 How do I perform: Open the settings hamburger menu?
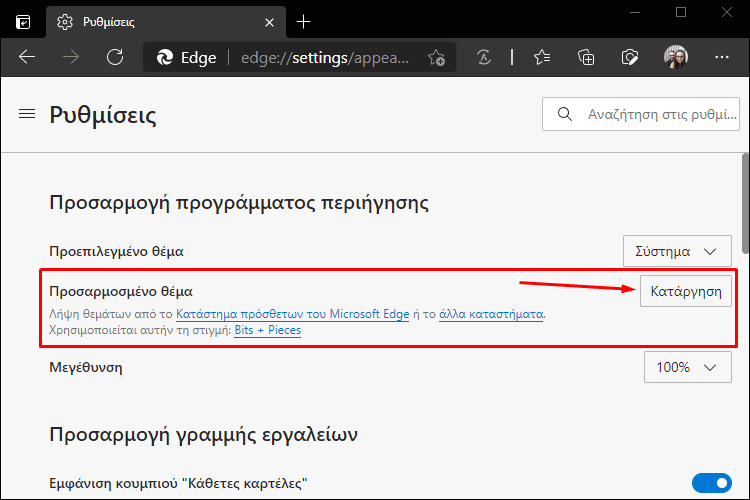point(27,114)
